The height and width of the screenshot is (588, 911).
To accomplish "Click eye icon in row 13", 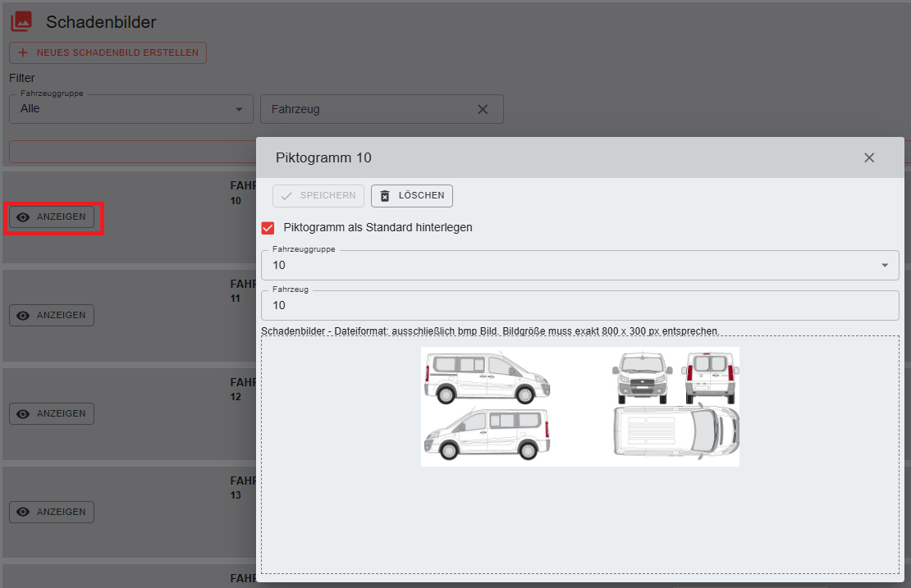I will pos(24,513).
